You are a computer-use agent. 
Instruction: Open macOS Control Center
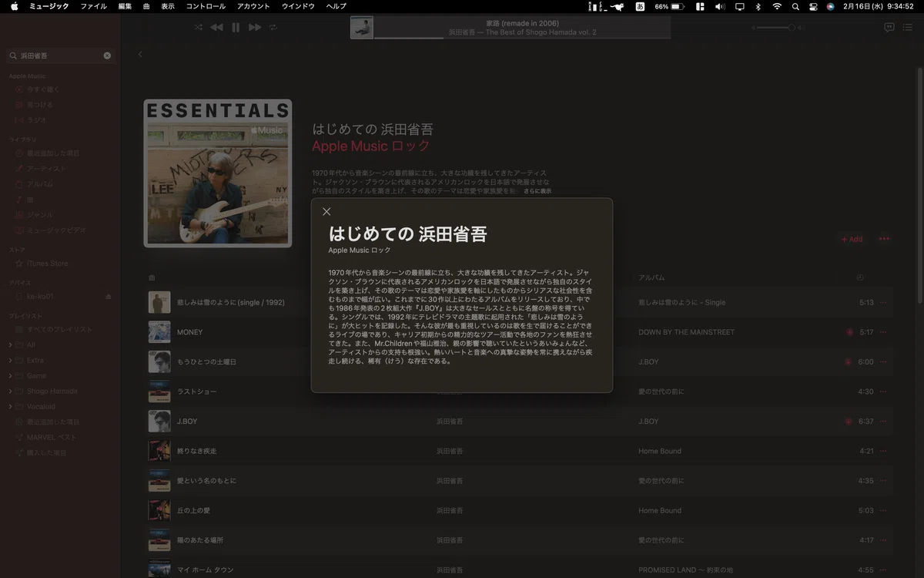tap(814, 6)
